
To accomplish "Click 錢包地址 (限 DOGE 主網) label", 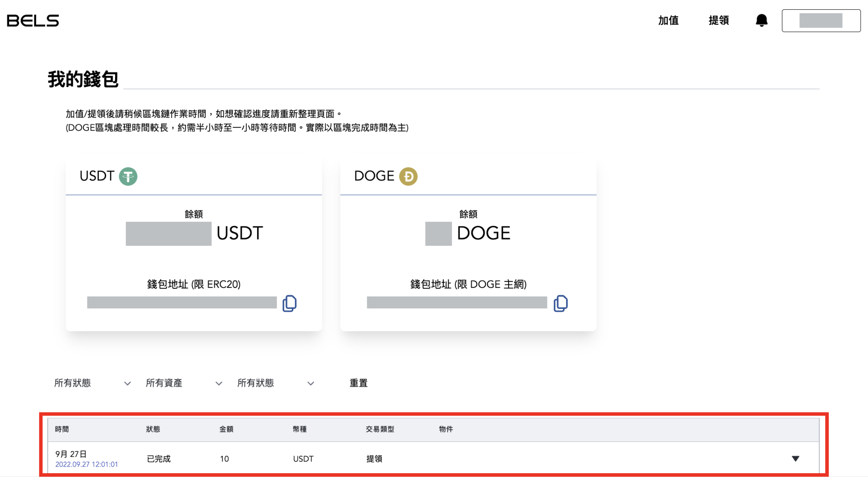I will click(468, 284).
